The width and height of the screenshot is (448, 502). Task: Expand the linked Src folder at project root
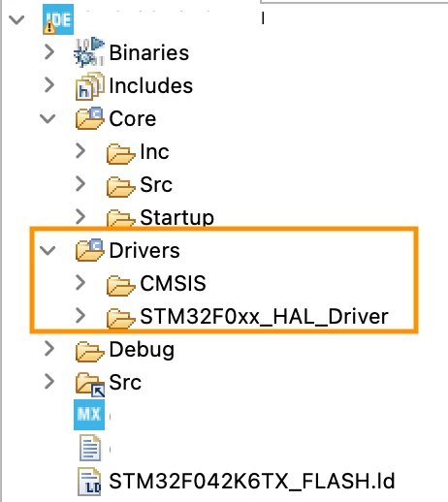49,382
